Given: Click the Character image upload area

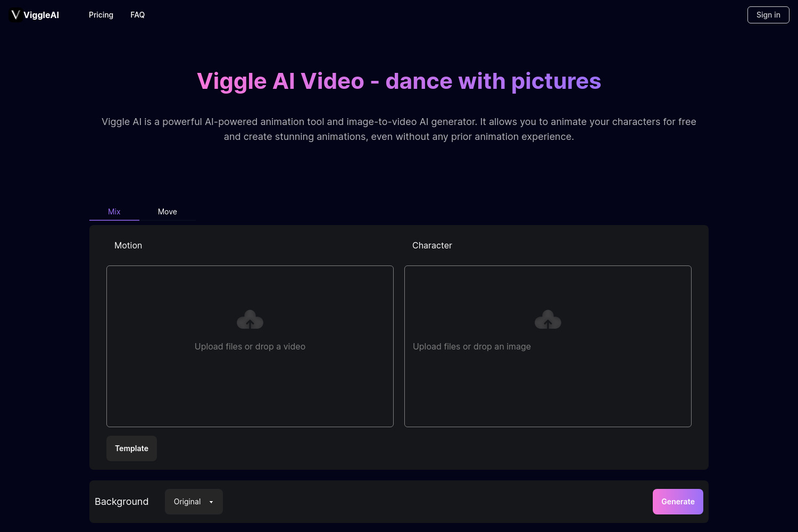Looking at the screenshot, I should (548, 346).
